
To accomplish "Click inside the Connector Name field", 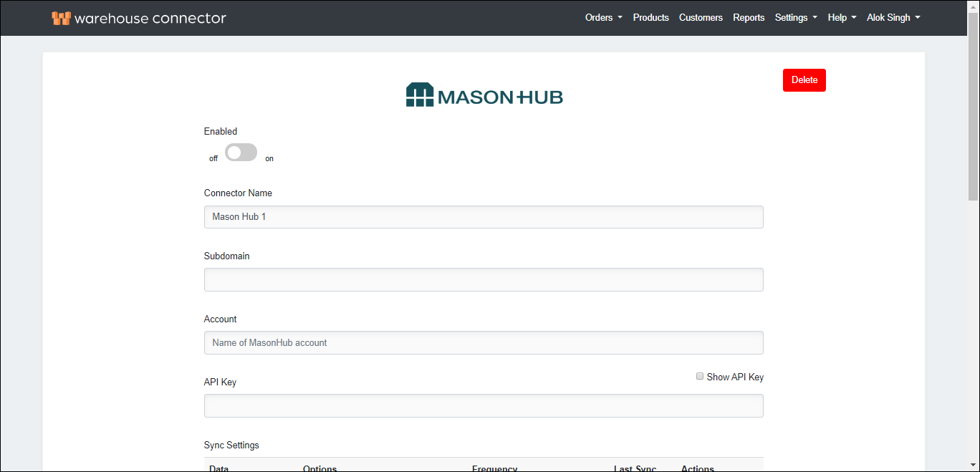I will [484, 216].
